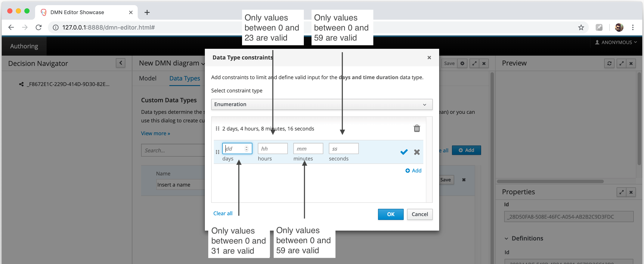This screenshot has width=644, height=264.
Task: Click days stepper arrows
Action: 246,148
